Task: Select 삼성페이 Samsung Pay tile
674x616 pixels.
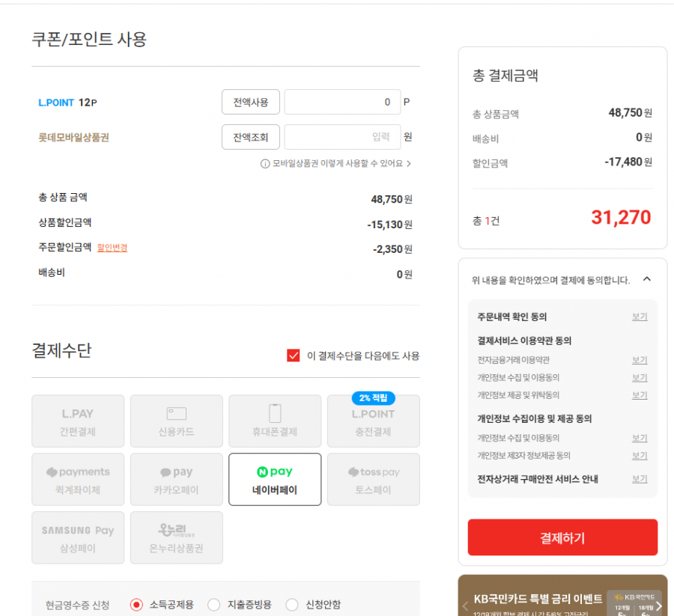Action: 78,538
